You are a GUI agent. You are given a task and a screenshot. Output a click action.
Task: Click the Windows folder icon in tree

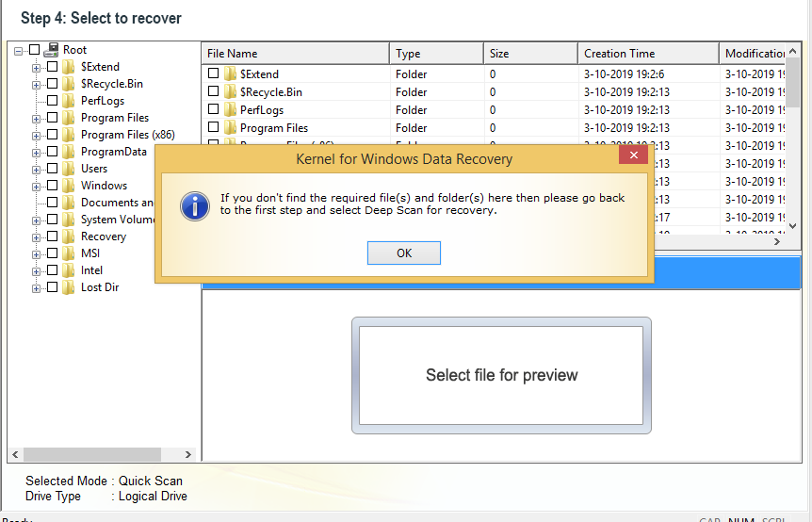pyautogui.click(x=69, y=186)
